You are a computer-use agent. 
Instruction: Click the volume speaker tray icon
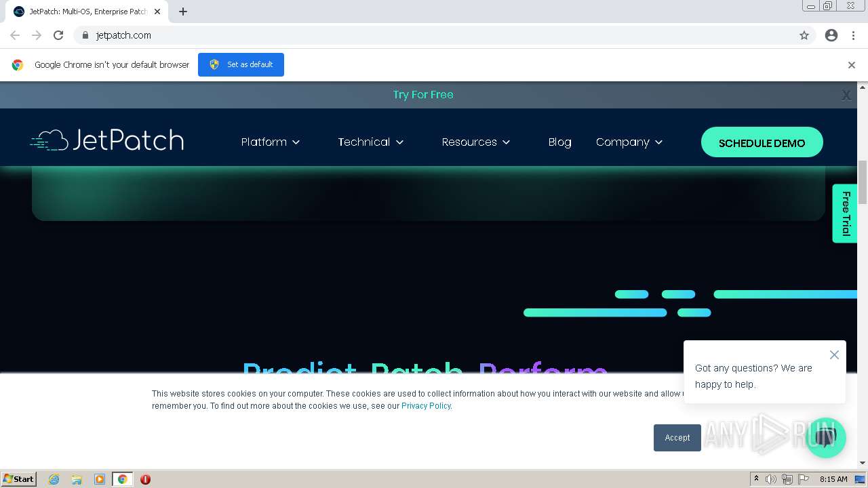[771, 479]
